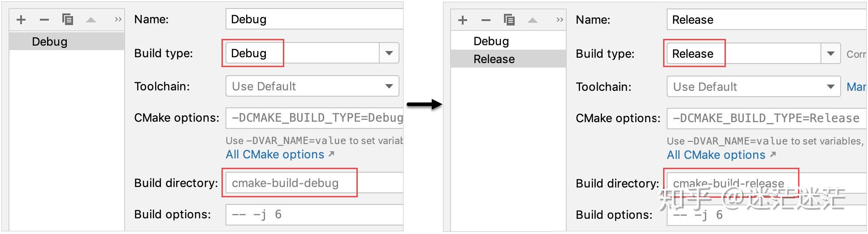Image resolution: width=868 pixels, height=234 pixels.
Task: Show more toolbar actions in right panel
Action: [560, 20]
